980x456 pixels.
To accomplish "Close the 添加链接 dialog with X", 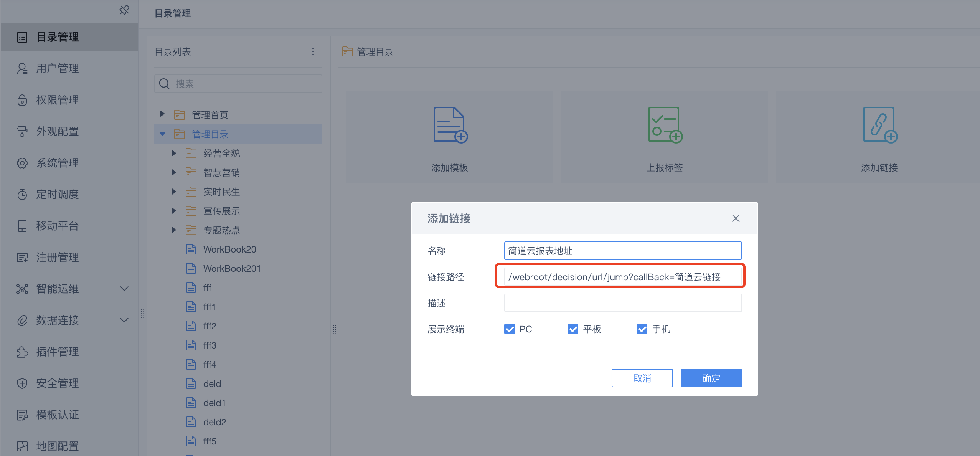I will pyautogui.click(x=736, y=218).
